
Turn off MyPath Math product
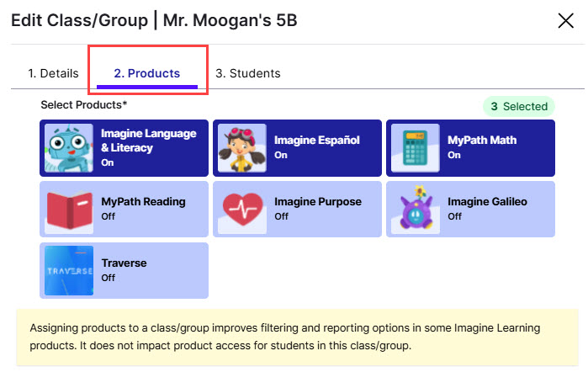(x=470, y=148)
